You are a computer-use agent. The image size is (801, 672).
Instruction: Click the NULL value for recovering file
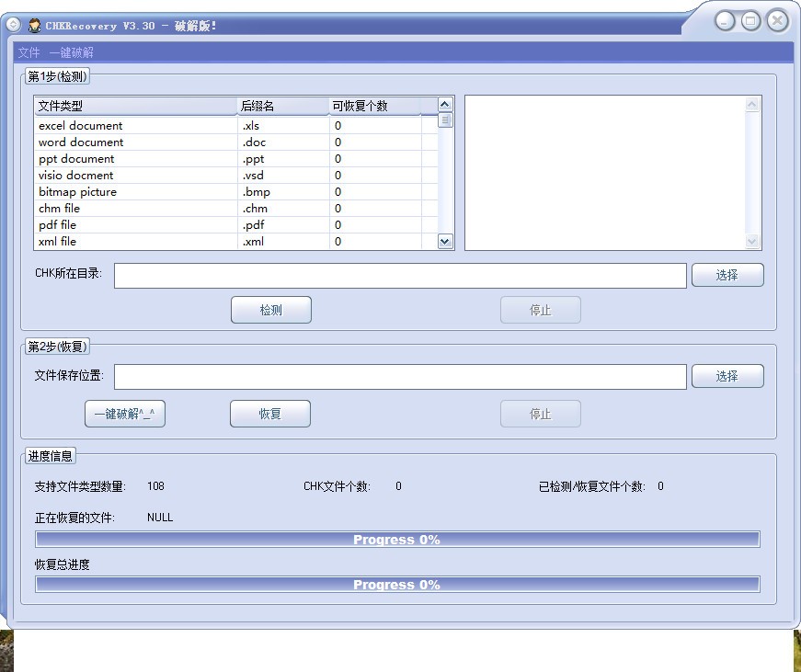pos(160,518)
